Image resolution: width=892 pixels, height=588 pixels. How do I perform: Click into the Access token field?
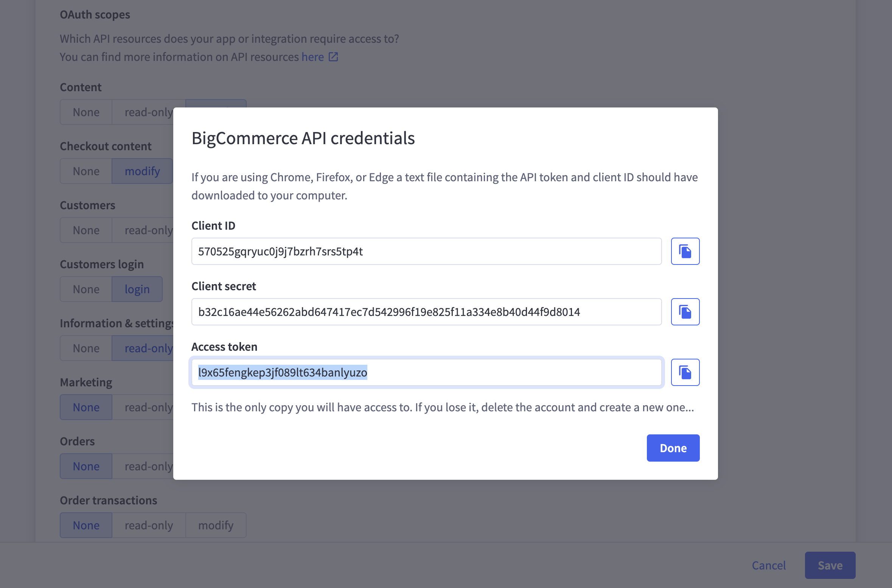pos(426,372)
